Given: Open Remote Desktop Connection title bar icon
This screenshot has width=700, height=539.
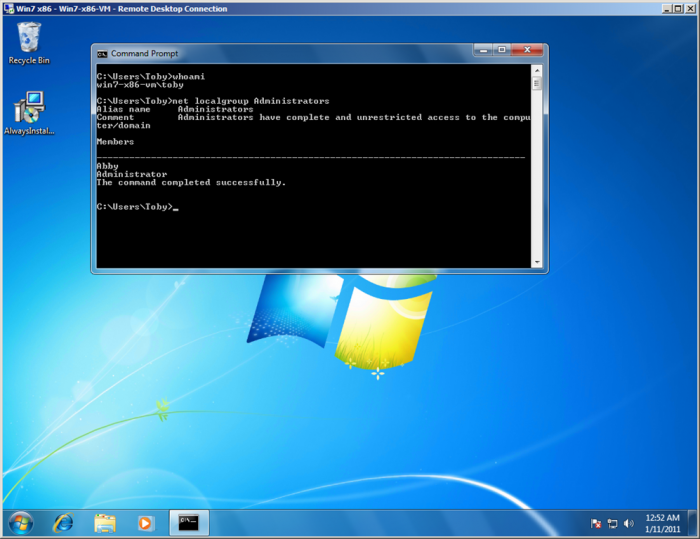Looking at the screenshot, I should click(x=8, y=8).
